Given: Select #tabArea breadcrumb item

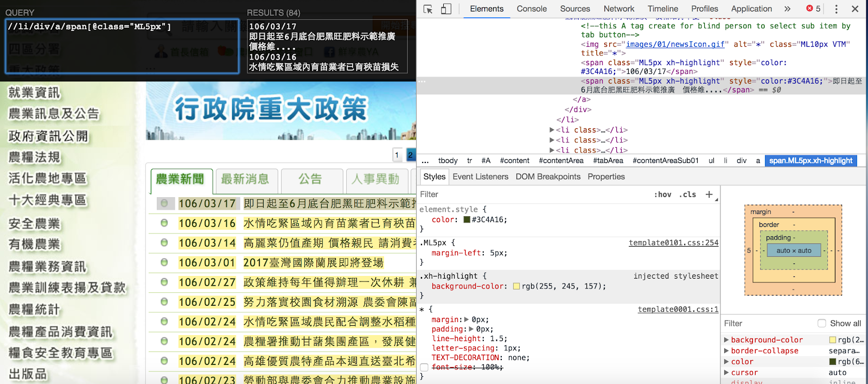Looking at the screenshot, I should coord(608,161).
